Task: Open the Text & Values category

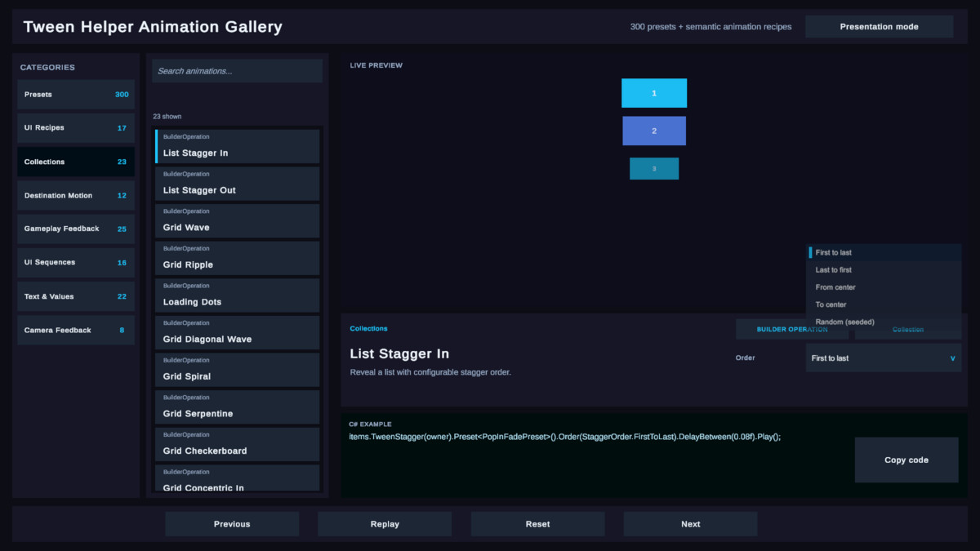Action: pos(76,297)
